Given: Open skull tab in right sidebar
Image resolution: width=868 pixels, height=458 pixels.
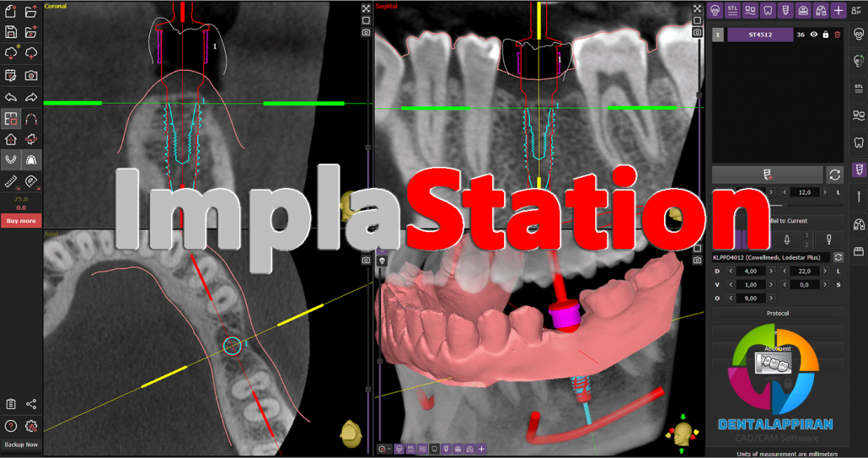Looking at the screenshot, I should tap(859, 35).
